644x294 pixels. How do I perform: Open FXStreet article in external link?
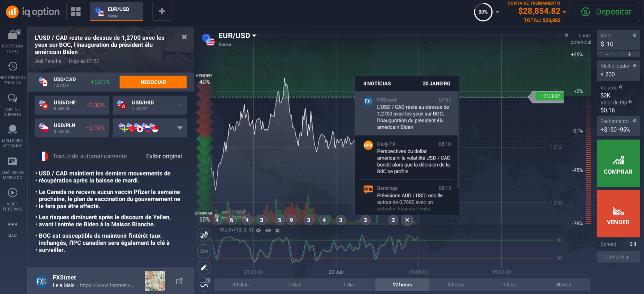pyautogui.click(x=179, y=281)
